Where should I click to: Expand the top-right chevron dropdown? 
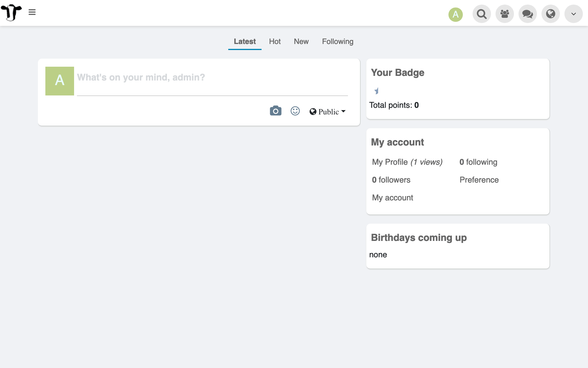[x=573, y=14]
